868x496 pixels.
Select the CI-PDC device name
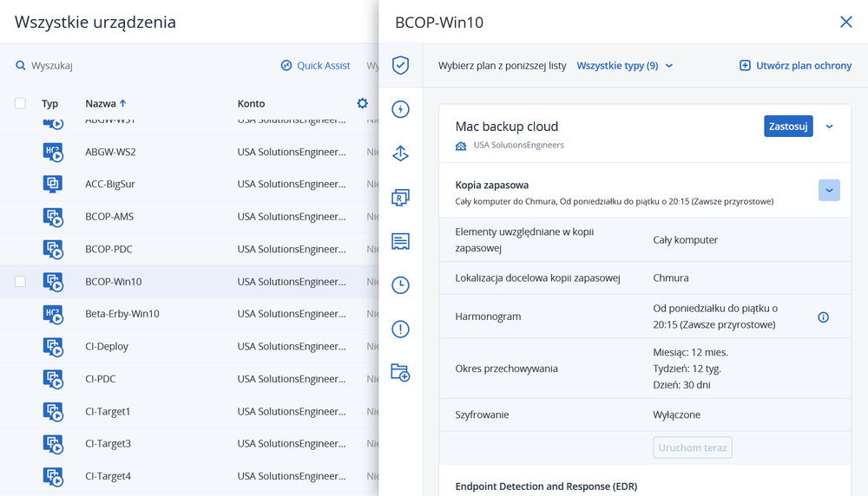coord(101,379)
